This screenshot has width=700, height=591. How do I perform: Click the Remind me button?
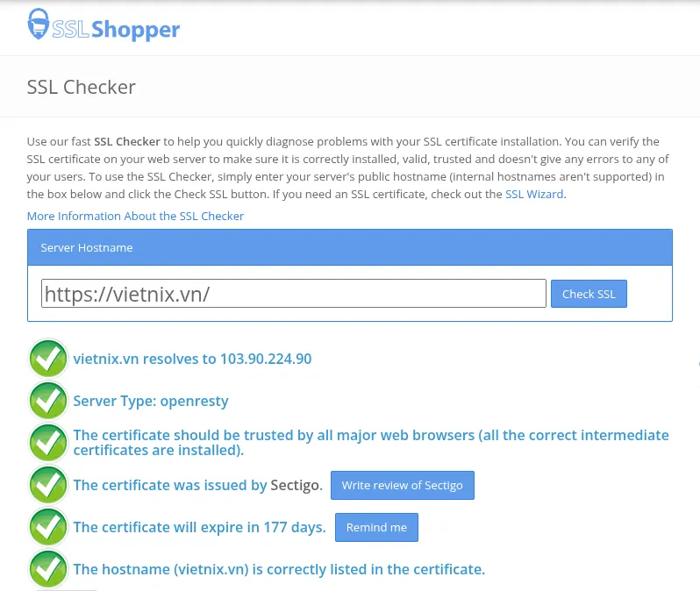376,527
